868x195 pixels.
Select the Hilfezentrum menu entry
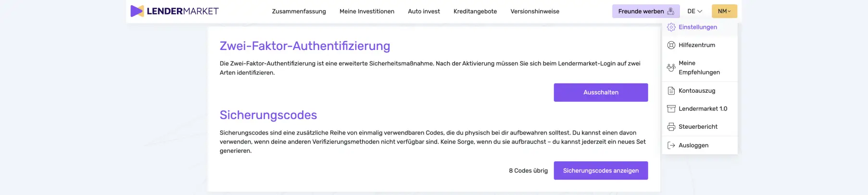pos(697,45)
